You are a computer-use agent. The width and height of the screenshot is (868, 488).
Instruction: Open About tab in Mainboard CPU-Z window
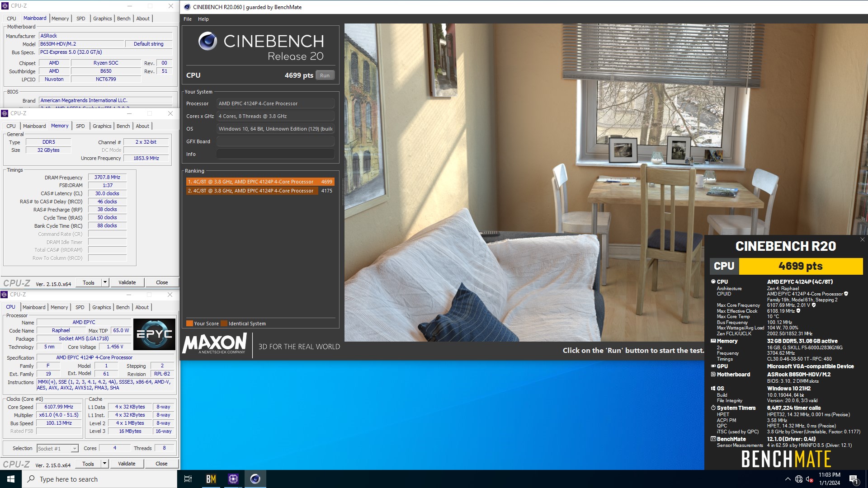coord(143,19)
